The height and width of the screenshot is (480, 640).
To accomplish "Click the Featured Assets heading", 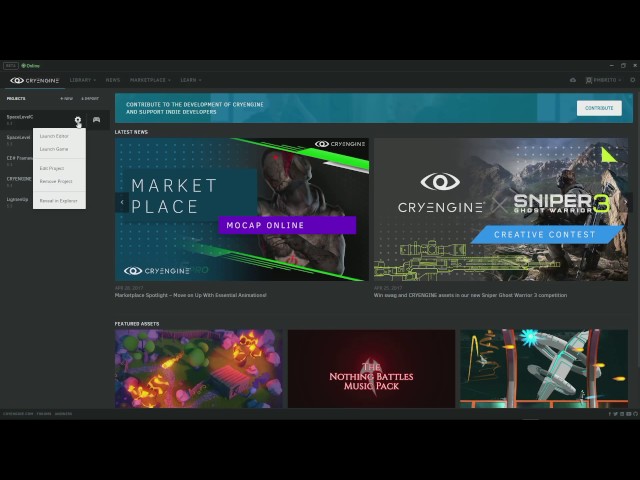I will tap(137, 324).
